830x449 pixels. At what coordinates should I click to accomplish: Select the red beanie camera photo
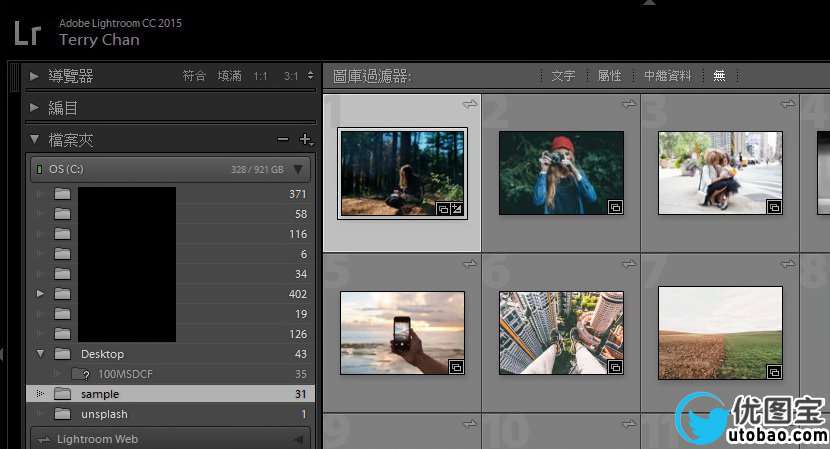[561, 173]
